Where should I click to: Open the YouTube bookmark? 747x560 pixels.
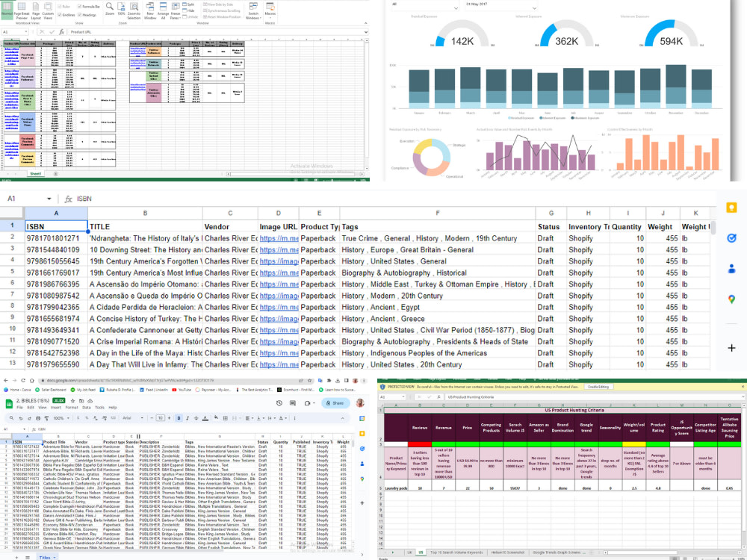tap(182, 390)
